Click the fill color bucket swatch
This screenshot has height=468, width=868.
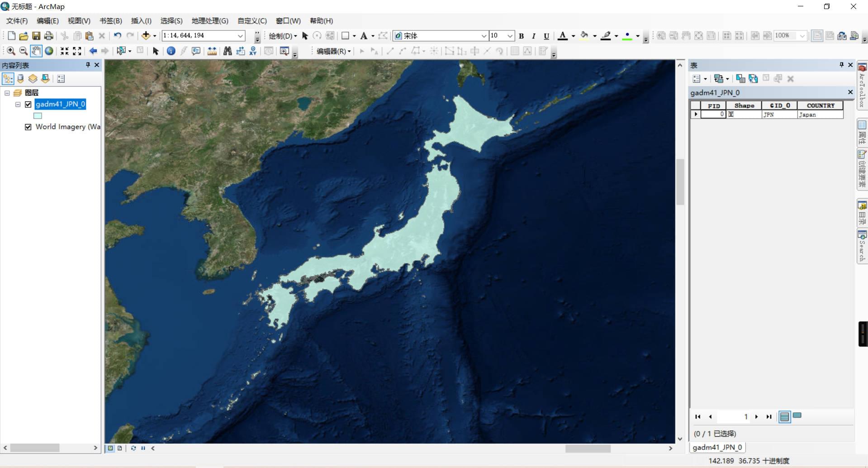pyautogui.click(x=584, y=36)
